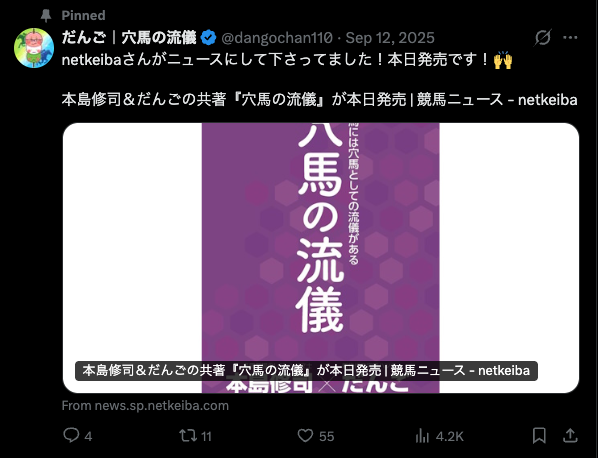The height and width of the screenshot is (458, 598).
Task: Click the card caption overlay text
Action: coord(306,371)
